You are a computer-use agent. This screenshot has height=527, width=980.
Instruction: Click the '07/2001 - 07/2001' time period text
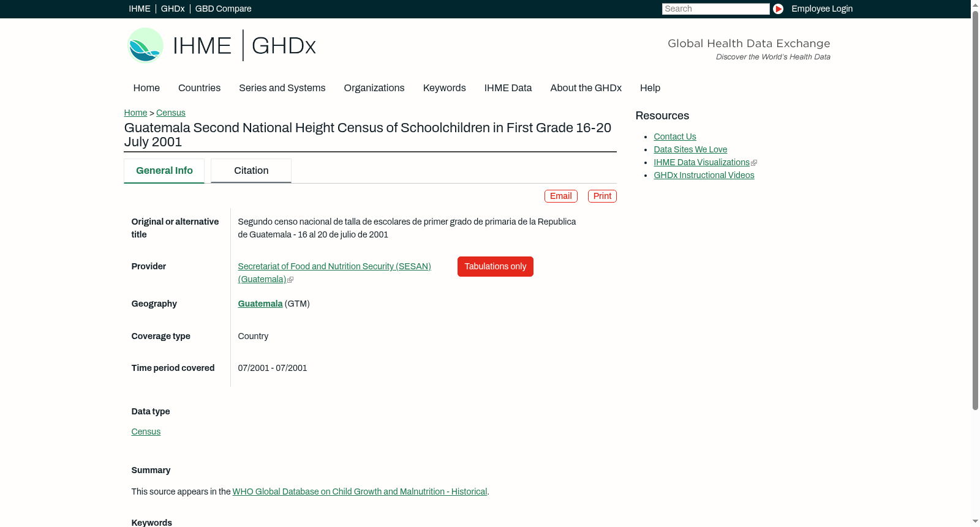(x=273, y=368)
